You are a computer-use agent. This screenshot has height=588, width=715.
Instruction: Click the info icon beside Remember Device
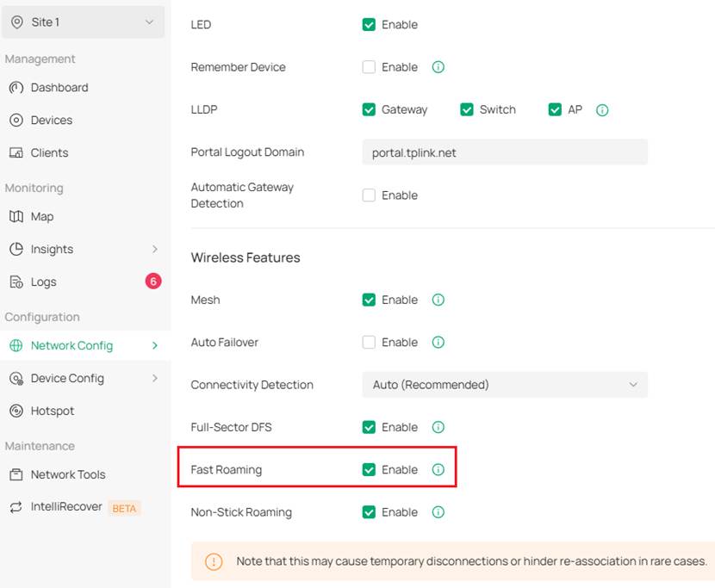coord(438,67)
